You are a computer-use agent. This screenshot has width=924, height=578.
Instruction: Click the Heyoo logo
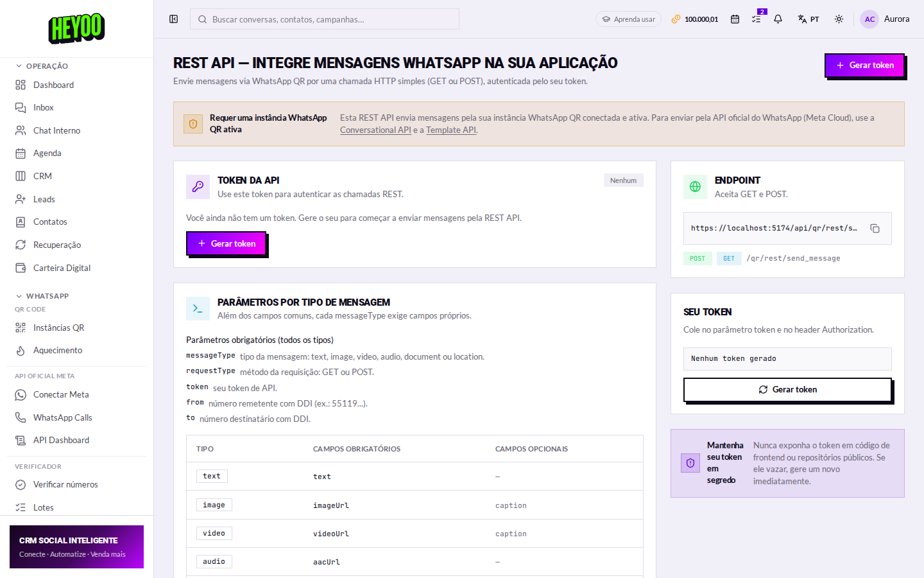76,28
